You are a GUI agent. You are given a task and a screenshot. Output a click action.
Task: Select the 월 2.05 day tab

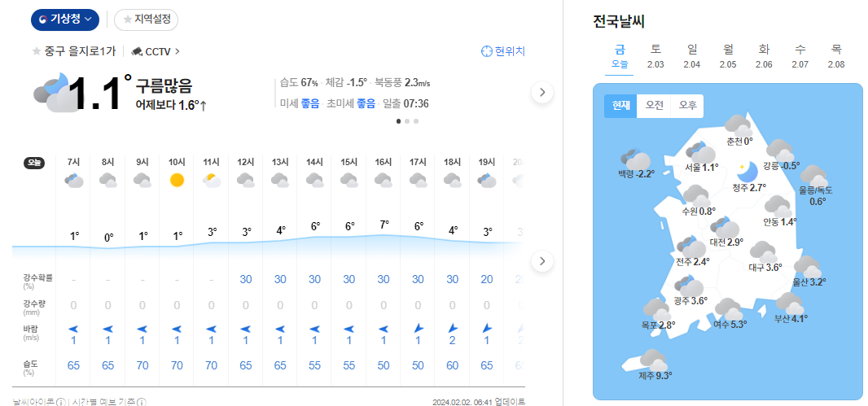728,56
